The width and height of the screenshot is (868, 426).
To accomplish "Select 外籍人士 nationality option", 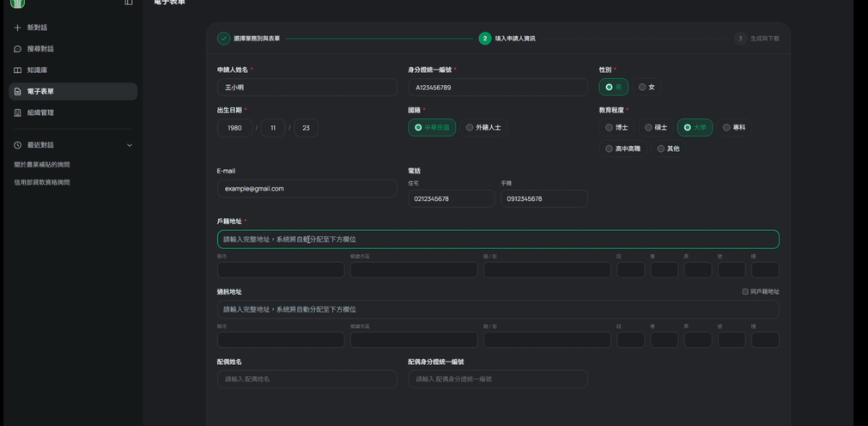I will 483,127.
